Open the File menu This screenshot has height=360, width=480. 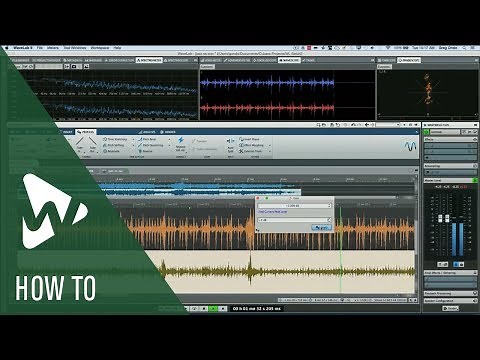(x=40, y=48)
